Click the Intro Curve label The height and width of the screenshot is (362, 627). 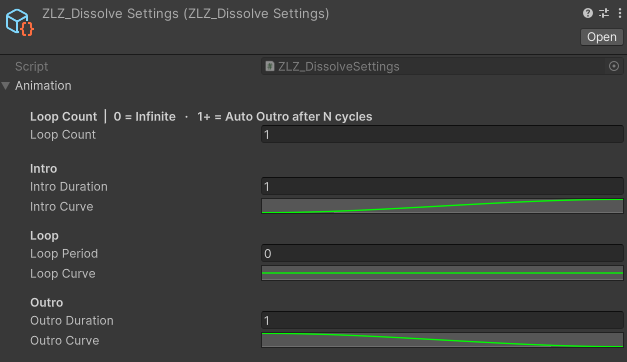click(x=62, y=207)
